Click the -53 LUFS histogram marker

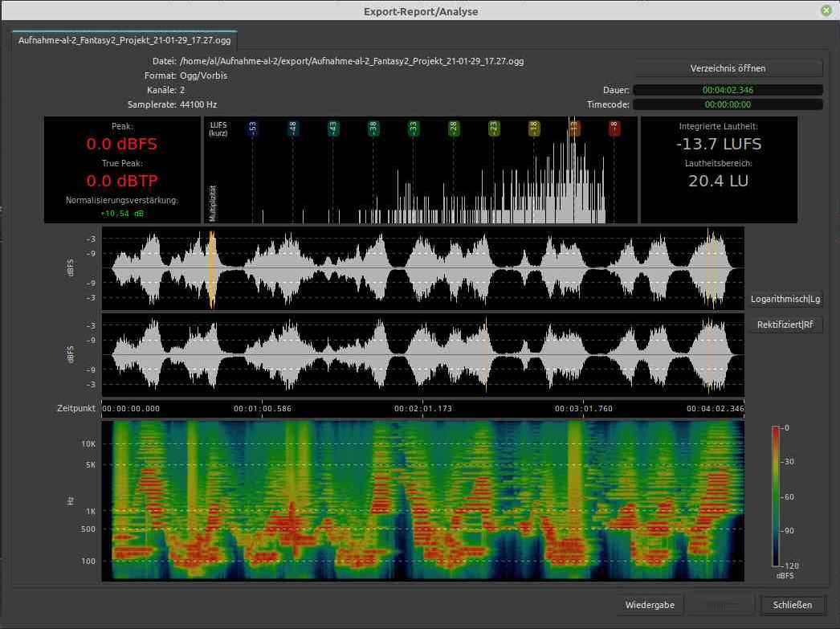pyautogui.click(x=253, y=129)
